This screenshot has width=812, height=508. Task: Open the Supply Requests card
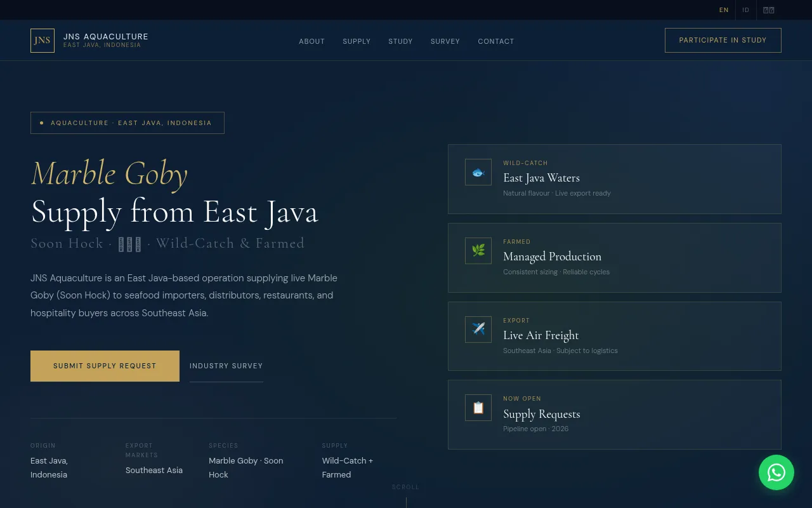[x=615, y=415]
